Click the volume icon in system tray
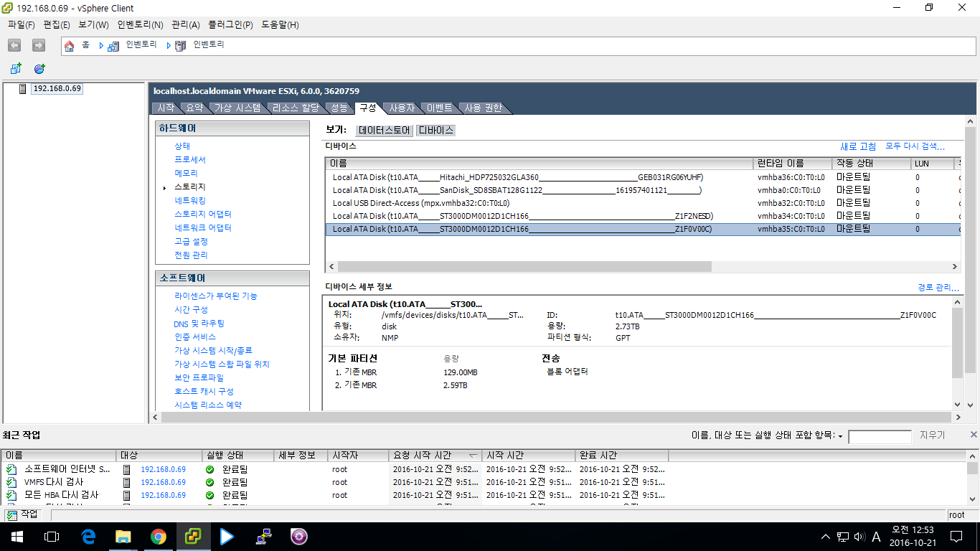Image resolution: width=980 pixels, height=551 pixels. [x=858, y=536]
